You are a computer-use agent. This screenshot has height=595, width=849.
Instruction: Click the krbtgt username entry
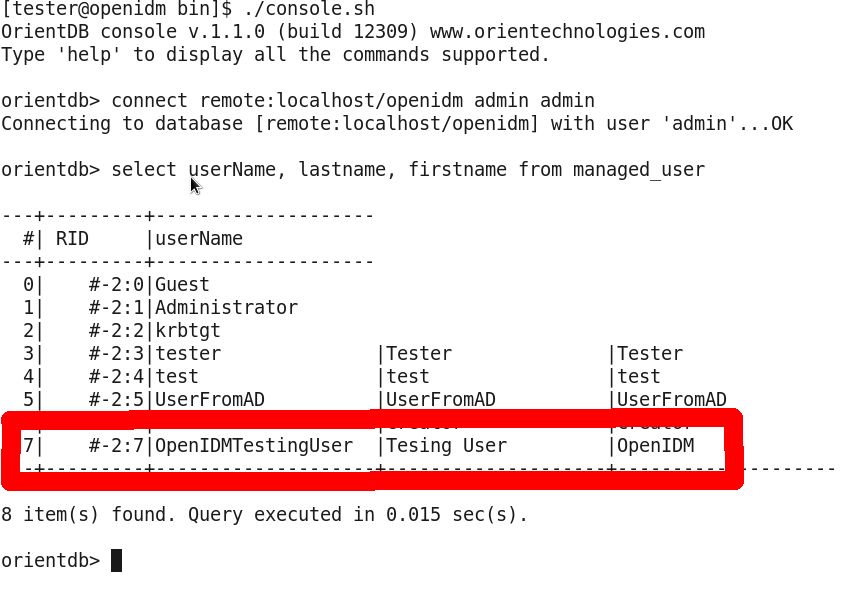click(x=188, y=331)
